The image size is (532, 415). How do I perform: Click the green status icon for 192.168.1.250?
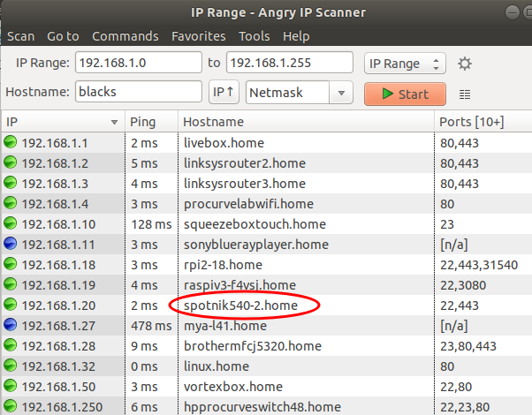(11, 406)
